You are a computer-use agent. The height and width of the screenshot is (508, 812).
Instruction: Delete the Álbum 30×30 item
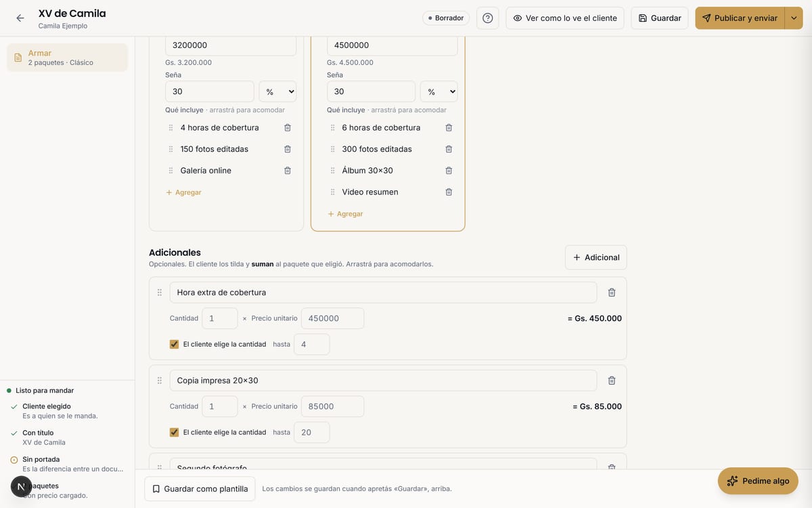tap(449, 171)
